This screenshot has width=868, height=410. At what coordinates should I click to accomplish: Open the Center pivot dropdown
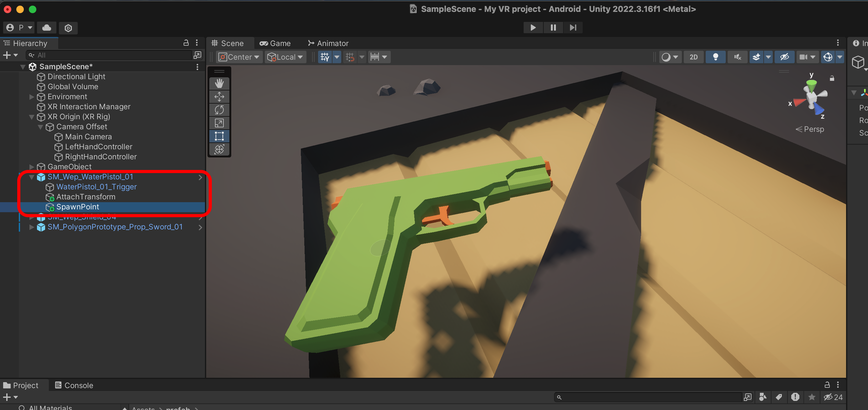pos(239,57)
